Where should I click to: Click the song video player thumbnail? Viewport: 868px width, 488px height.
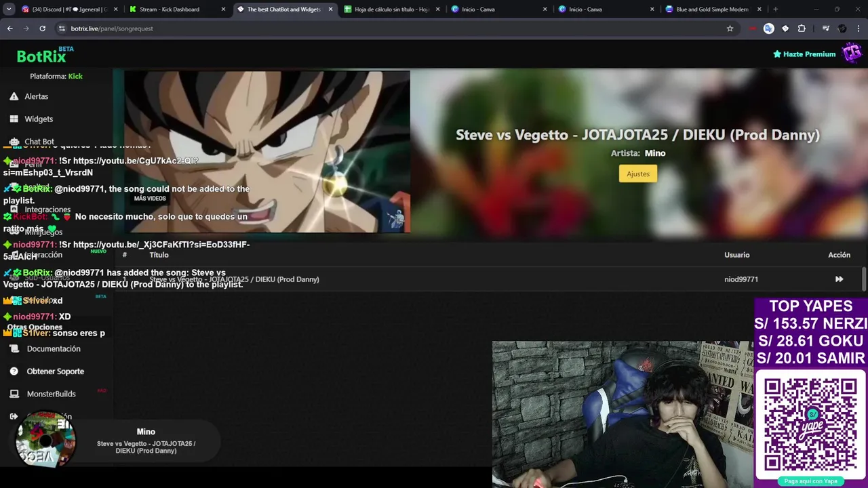pos(267,152)
